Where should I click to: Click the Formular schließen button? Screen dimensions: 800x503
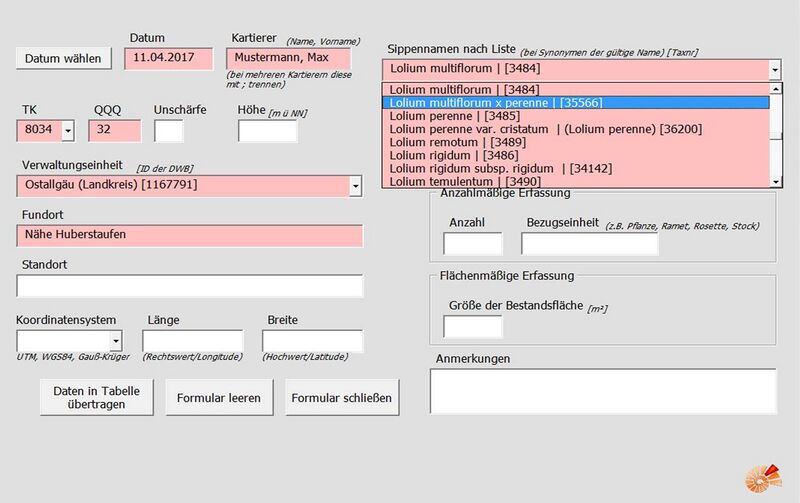342,397
